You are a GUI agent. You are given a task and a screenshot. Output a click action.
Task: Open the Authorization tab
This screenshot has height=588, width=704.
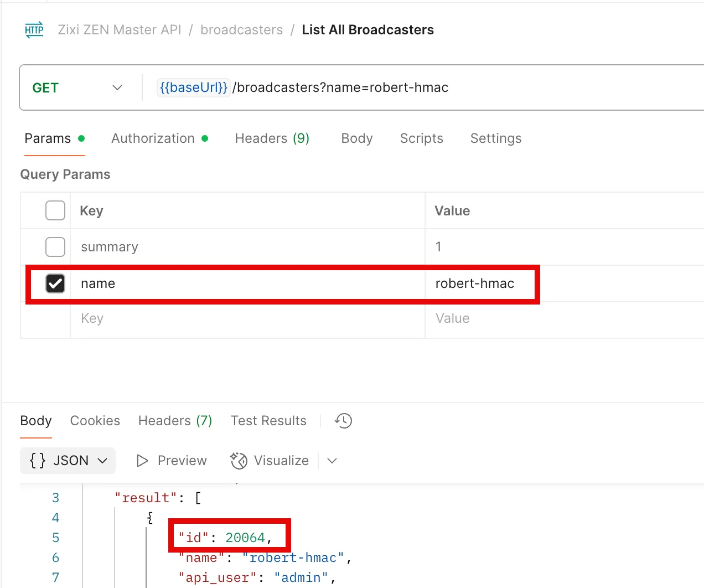[x=159, y=138]
